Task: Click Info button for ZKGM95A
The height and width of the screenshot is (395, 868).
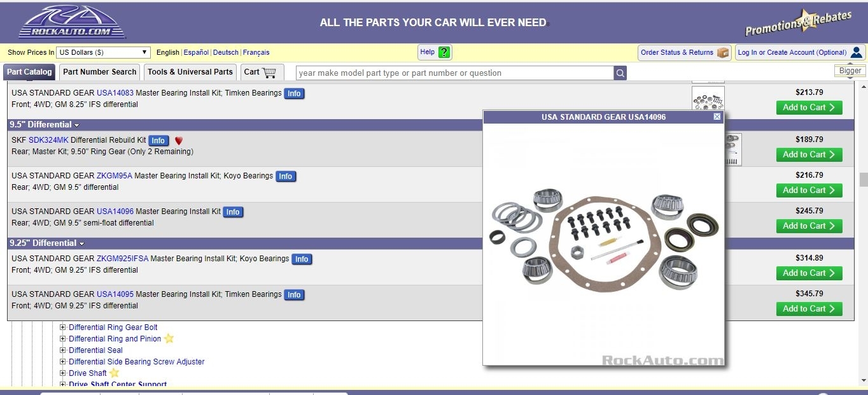Action: (x=286, y=176)
